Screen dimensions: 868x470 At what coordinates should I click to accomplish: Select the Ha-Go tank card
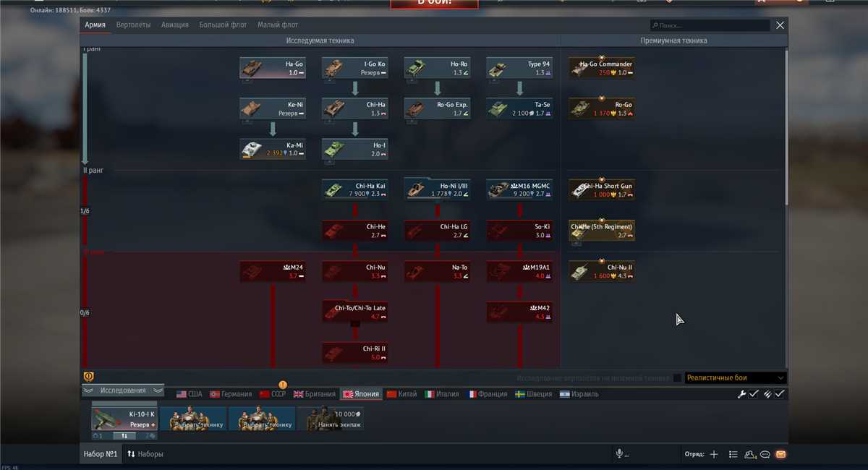(273, 68)
